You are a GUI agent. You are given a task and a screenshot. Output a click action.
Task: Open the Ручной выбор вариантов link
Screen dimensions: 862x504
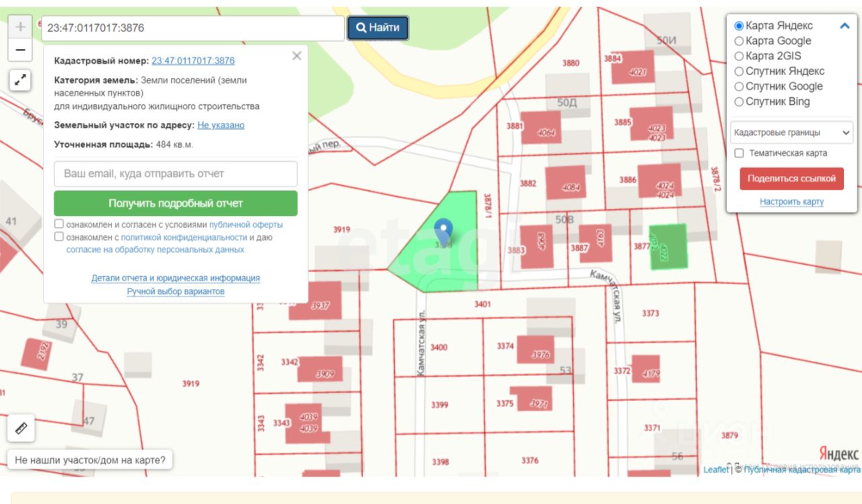click(x=176, y=291)
